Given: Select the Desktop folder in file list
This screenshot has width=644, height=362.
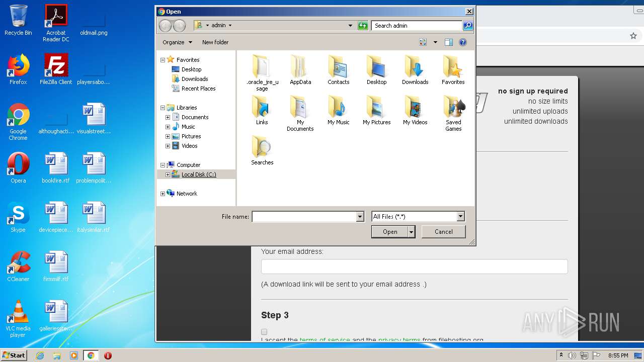Looking at the screenshot, I should 377,70.
